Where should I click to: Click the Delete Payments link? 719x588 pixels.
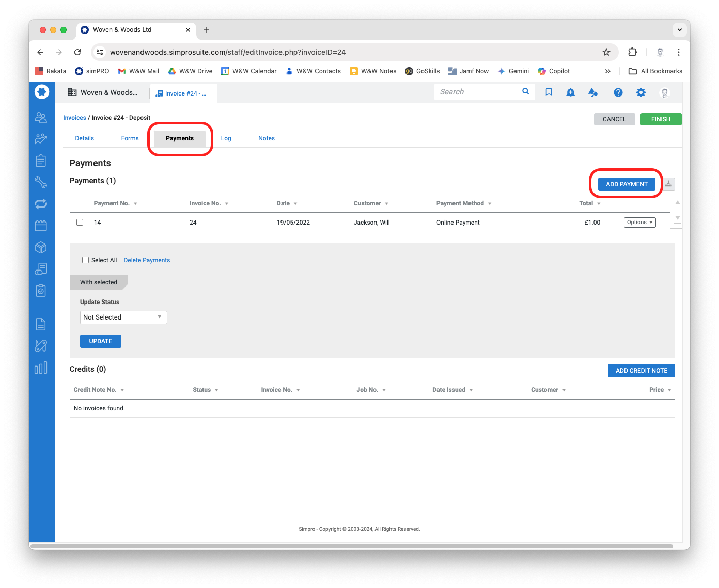coord(147,260)
